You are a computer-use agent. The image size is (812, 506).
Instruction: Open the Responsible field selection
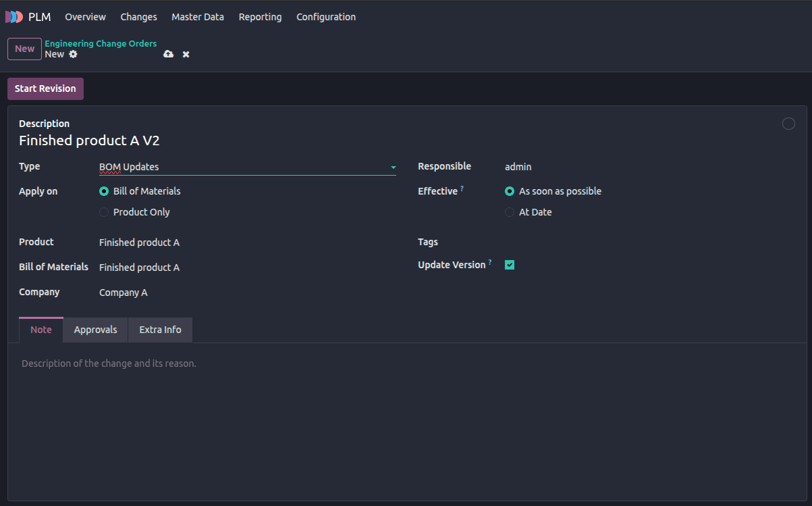pyautogui.click(x=650, y=167)
